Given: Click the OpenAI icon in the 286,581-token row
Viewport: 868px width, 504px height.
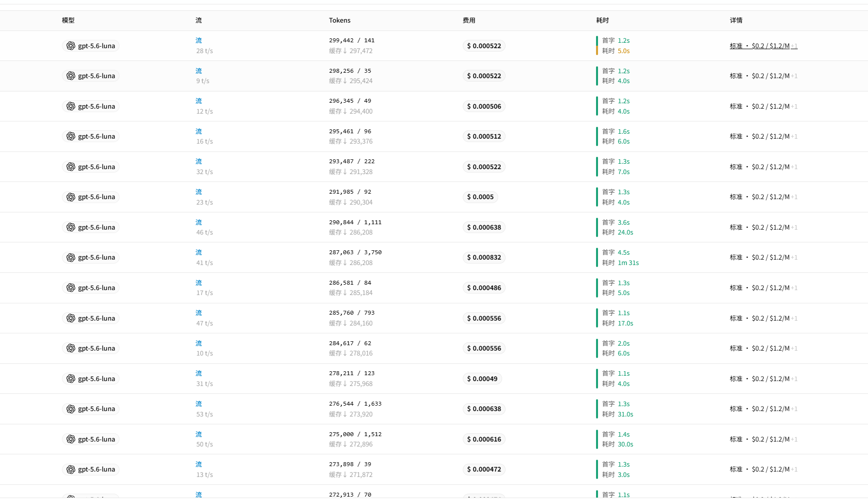Looking at the screenshot, I should tap(71, 288).
